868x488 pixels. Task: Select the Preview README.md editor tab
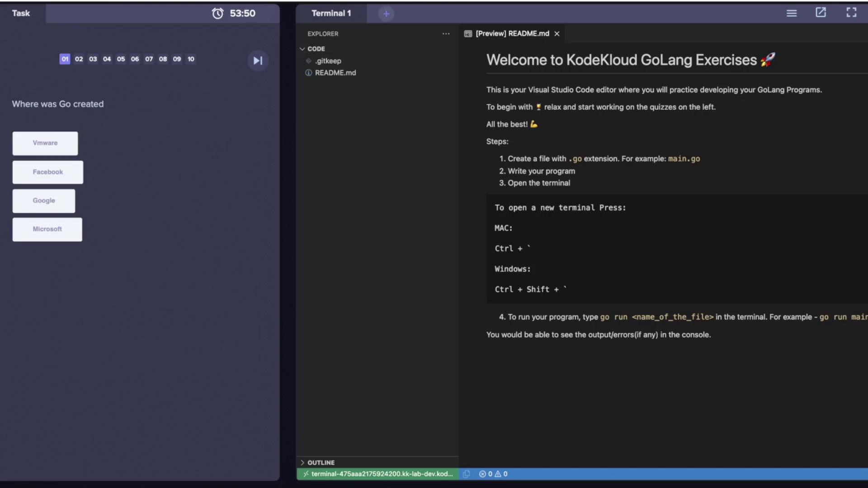tap(512, 33)
